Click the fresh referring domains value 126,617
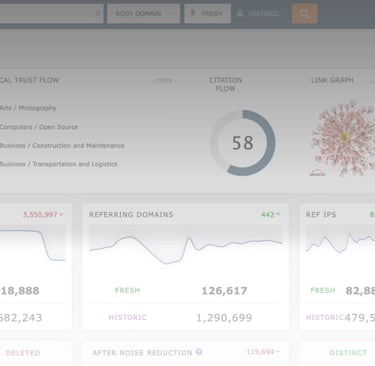The image size is (375, 366). [224, 291]
